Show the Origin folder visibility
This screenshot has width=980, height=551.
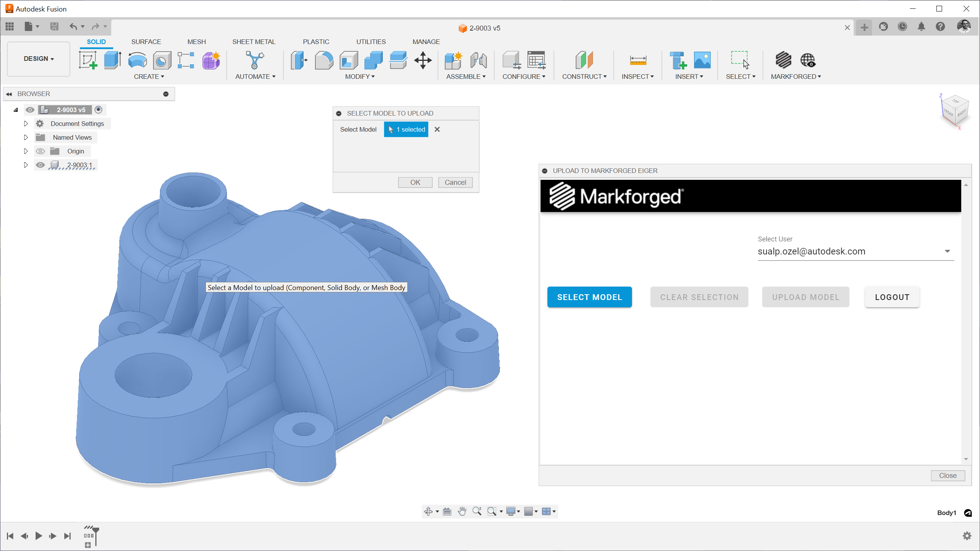(40, 151)
